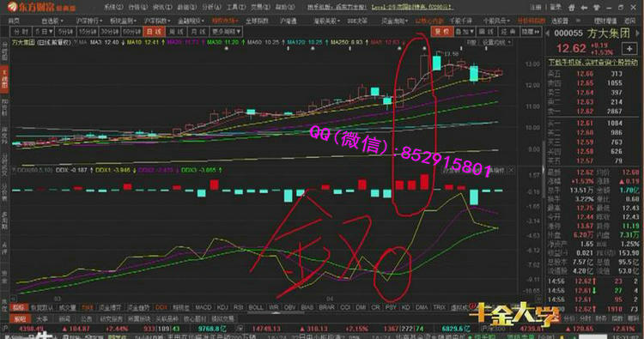The image size is (644, 339).
Task: Open the 5日 period dropdown
Action: pos(44,32)
